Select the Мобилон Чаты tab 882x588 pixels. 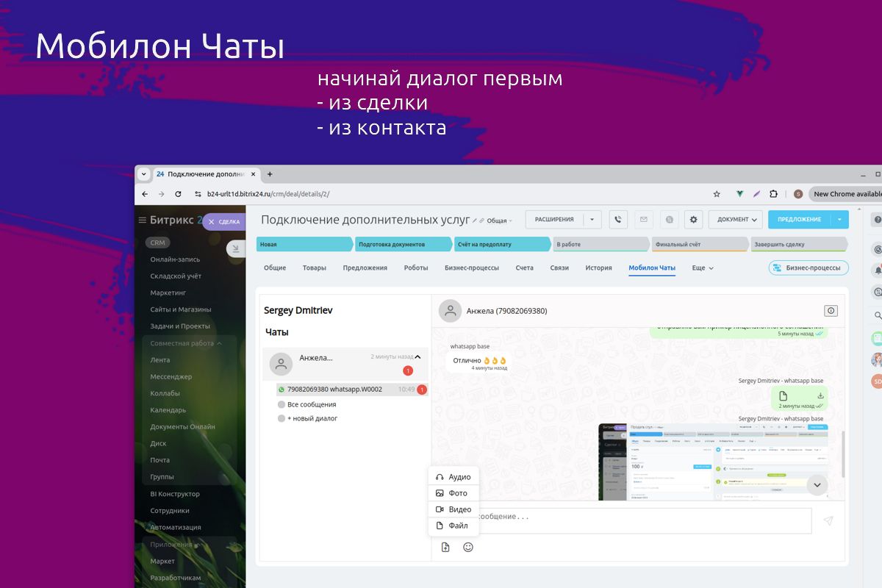coord(652,268)
